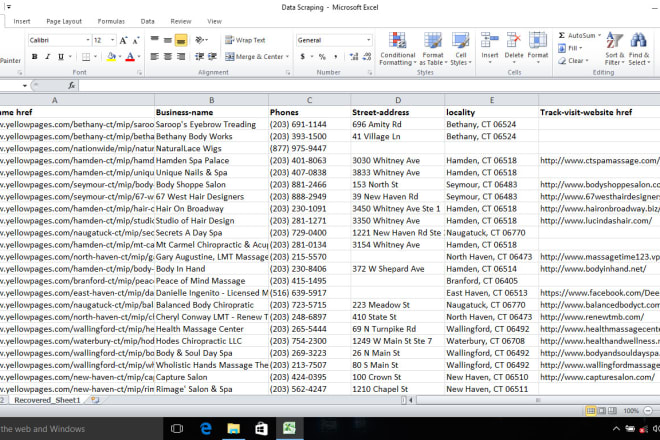This screenshot has height=440, width=660.
Task: Open File Explorer from taskbar
Action: 234,429
